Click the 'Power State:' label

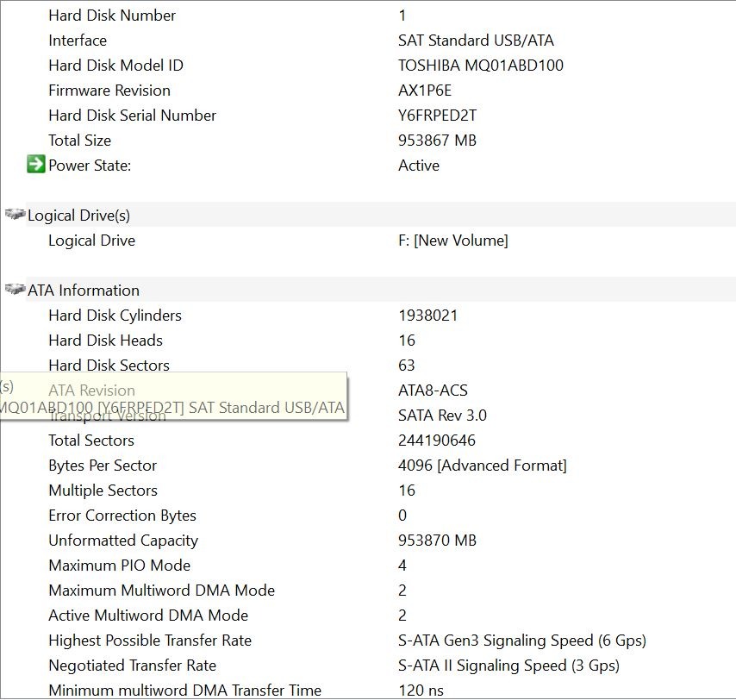pyautogui.click(x=90, y=166)
